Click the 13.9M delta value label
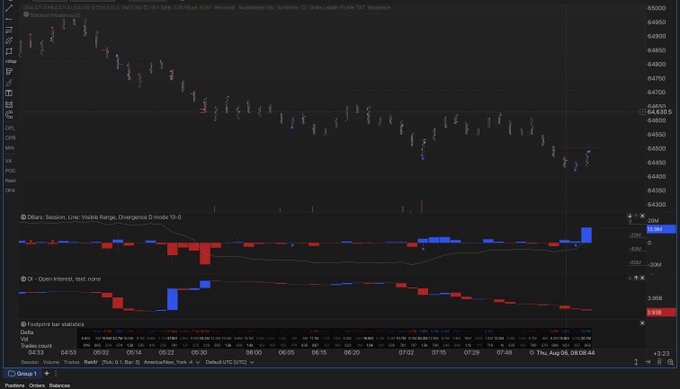 click(x=661, y=229)
